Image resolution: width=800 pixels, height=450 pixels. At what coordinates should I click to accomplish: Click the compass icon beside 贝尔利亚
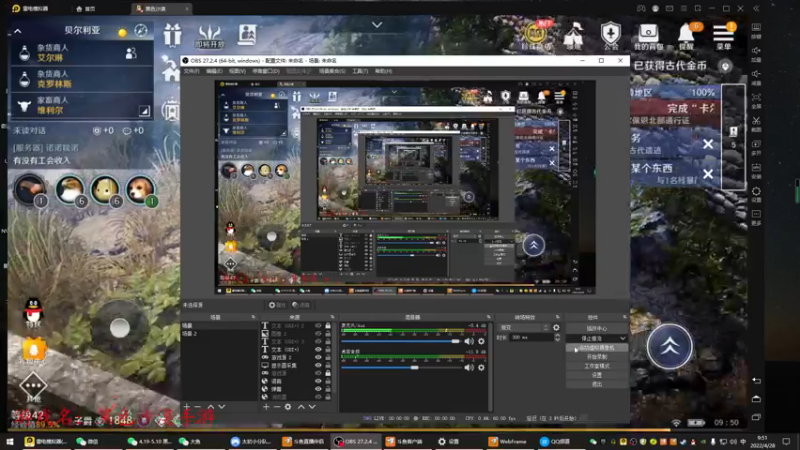[x=141, y=31]
